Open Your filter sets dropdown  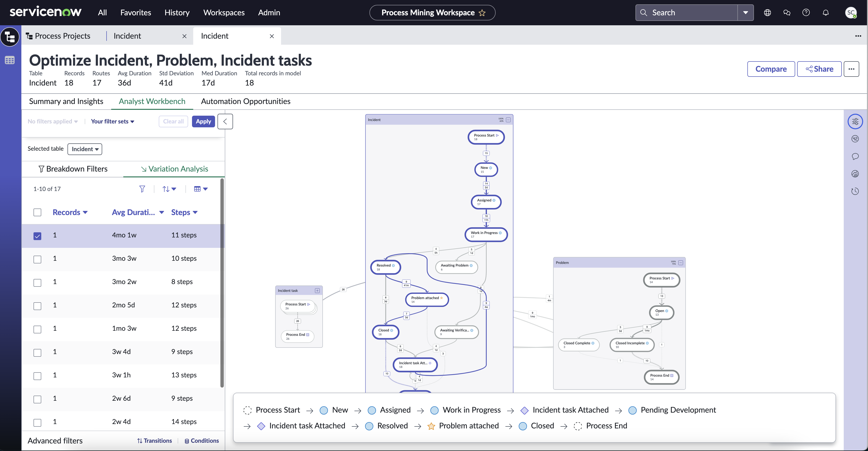tap(113, 121)
